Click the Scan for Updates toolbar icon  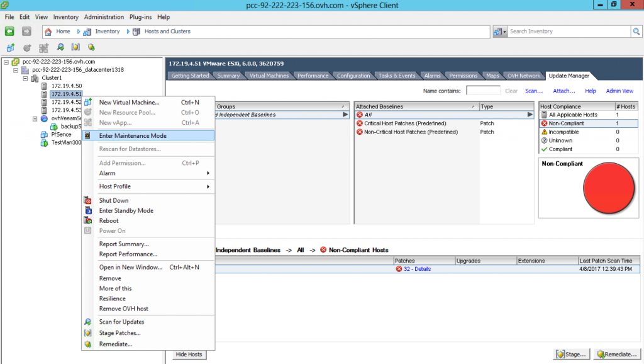(60, 47)
